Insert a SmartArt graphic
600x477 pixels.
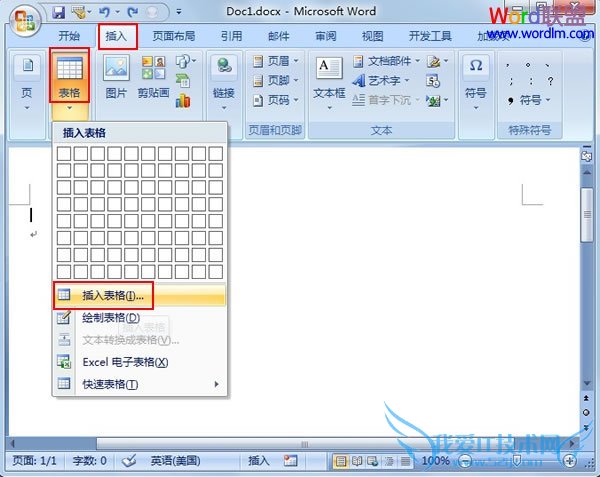click(x=183, y=81)
